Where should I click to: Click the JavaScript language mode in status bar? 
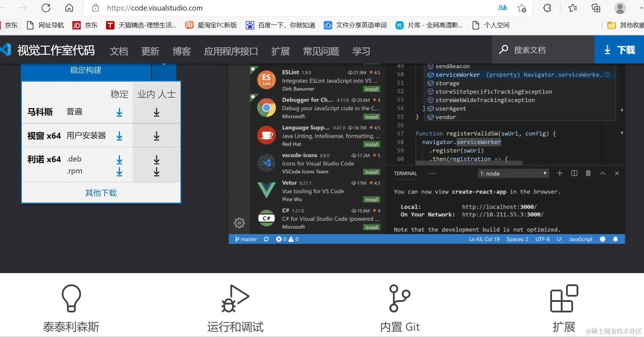[580, 239]
